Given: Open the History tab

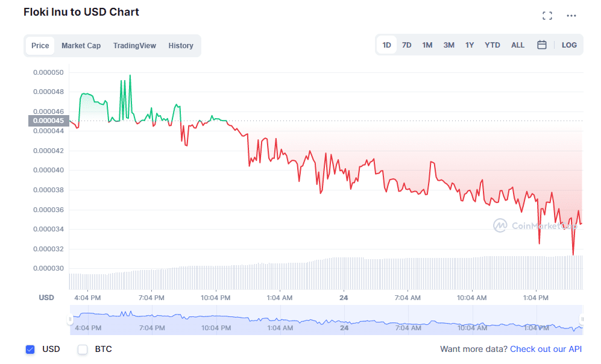Looking at the screenshot, I should point(181,45).
